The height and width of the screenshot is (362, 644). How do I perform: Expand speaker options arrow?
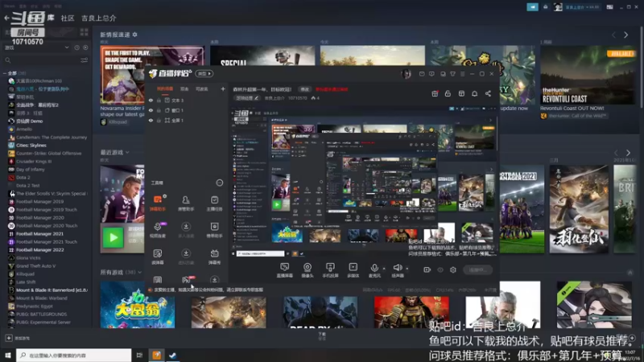[407, 269]
